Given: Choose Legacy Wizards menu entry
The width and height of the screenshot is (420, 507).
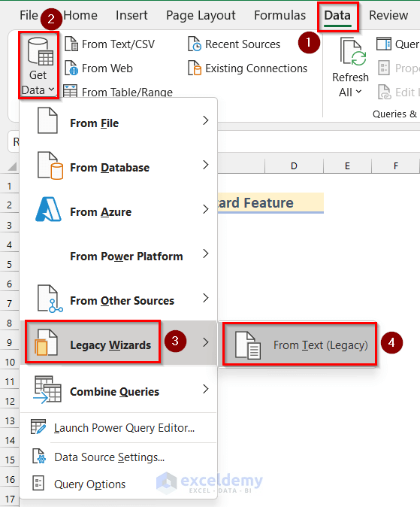Looking at the screenshot, I should (118, 343).
